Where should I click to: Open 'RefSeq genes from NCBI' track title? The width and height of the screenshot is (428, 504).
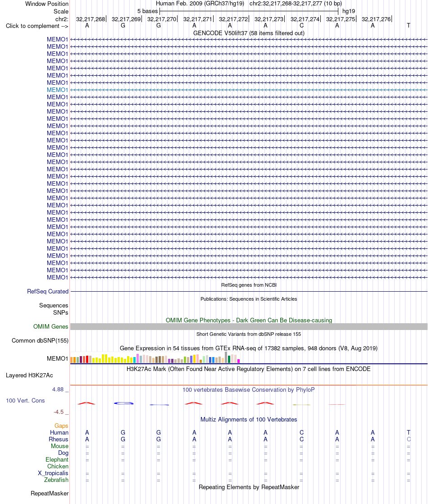tap(249, 285)
